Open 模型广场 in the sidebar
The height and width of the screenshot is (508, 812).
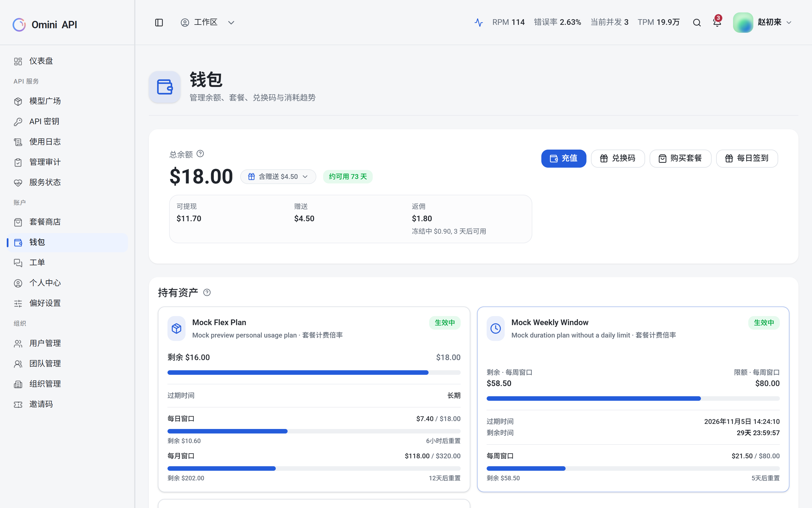[x=67, y=101]
